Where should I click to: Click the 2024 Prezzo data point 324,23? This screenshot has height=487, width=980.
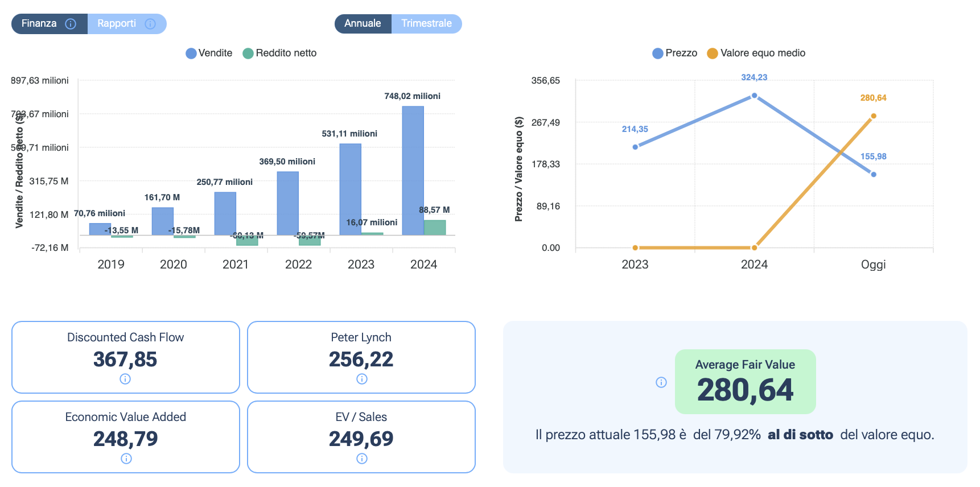point(754,96)
